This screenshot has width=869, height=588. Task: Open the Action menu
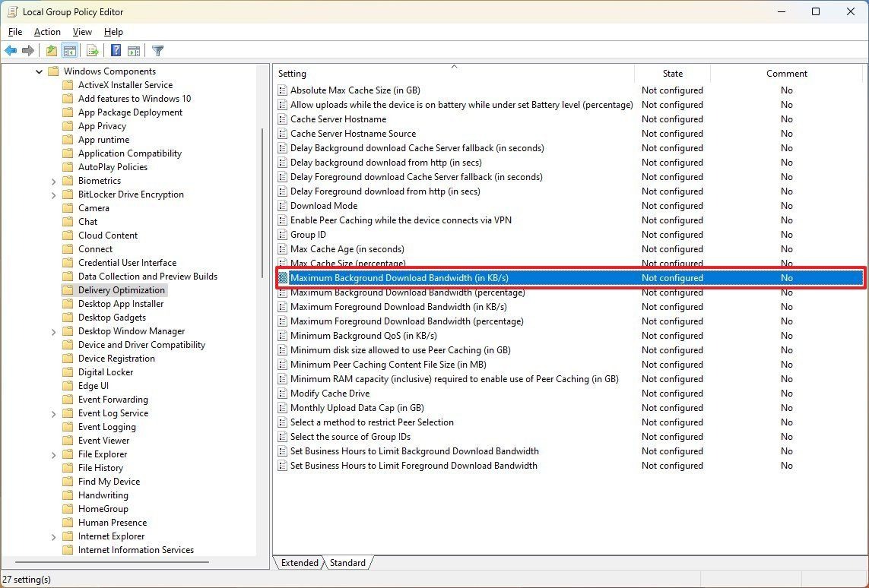click(x=47, y=32)
